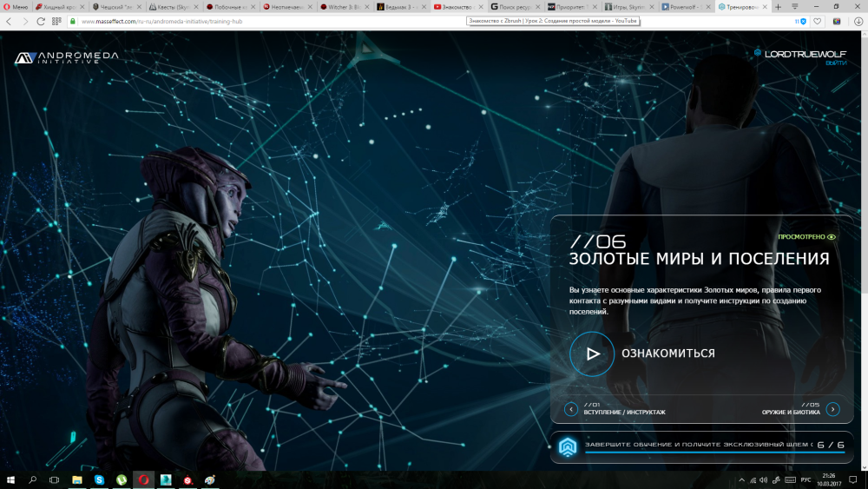Image resolution: width=868 pixels, height=489 pixels.
Task: Go back to previous page
Action: tap(9, 21)
